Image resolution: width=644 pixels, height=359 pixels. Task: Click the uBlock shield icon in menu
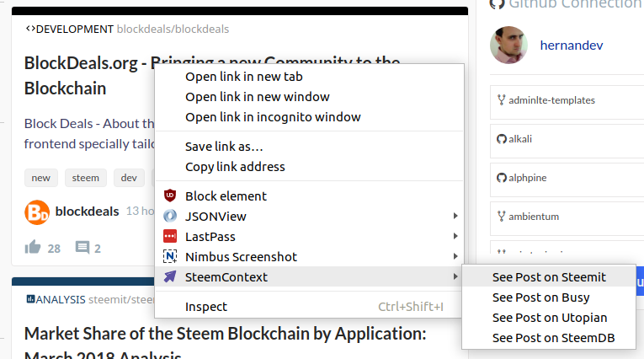point(170,196)
